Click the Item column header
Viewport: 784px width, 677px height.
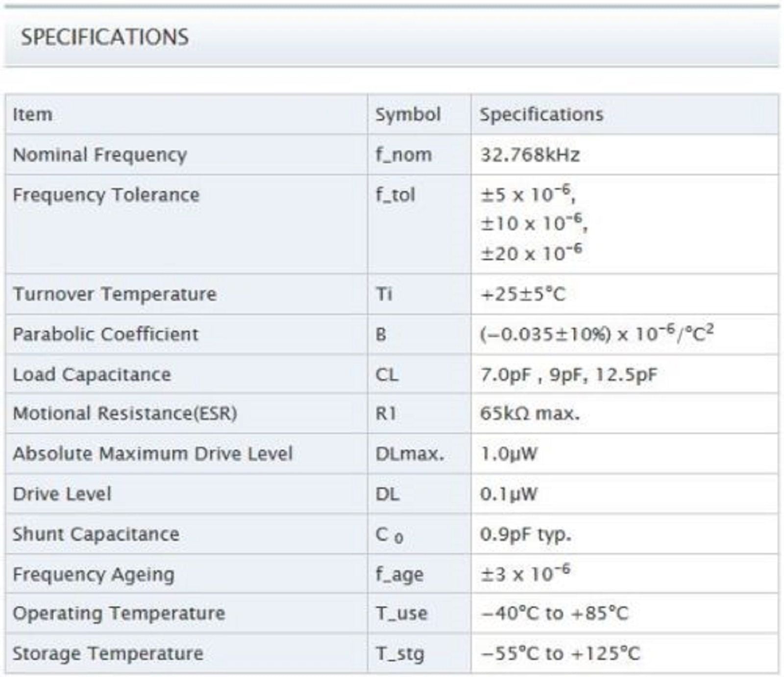pyautogui.click(x=32, y=115)
